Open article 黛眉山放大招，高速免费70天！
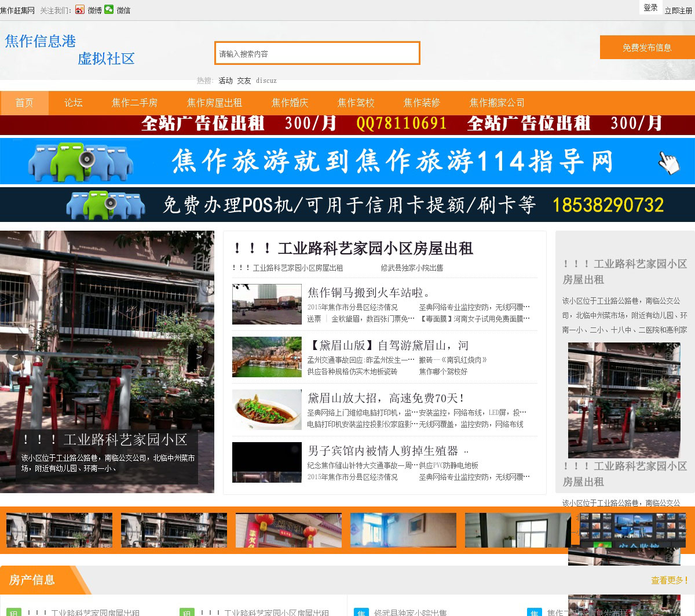This screenshot has width=695, height=616. click(386, 398)
